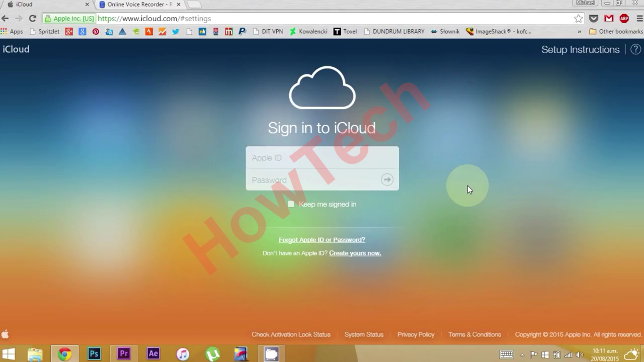Open File Explorer from taskbar
This screenshot has width=644, height=362.
35,354
